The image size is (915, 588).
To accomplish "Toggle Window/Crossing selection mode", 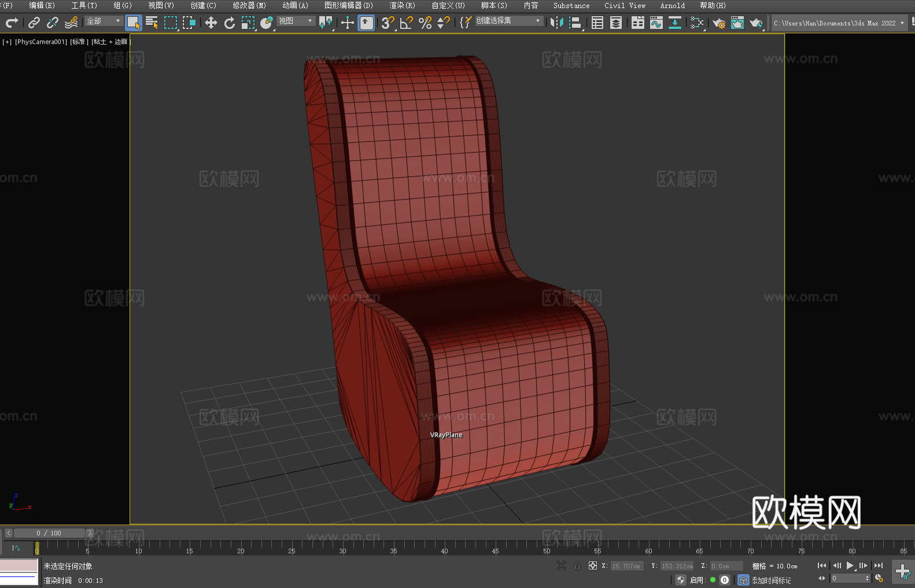I will click(189, 23).
